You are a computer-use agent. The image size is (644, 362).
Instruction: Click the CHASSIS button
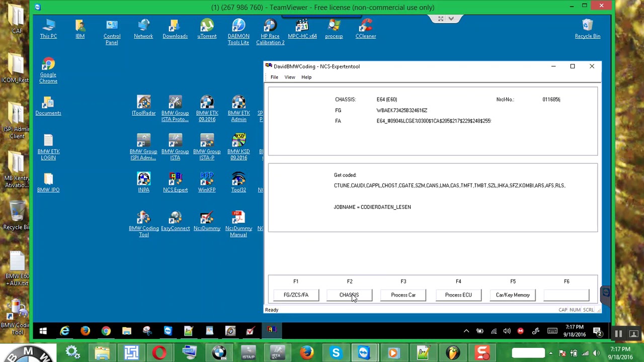[349, 295]
